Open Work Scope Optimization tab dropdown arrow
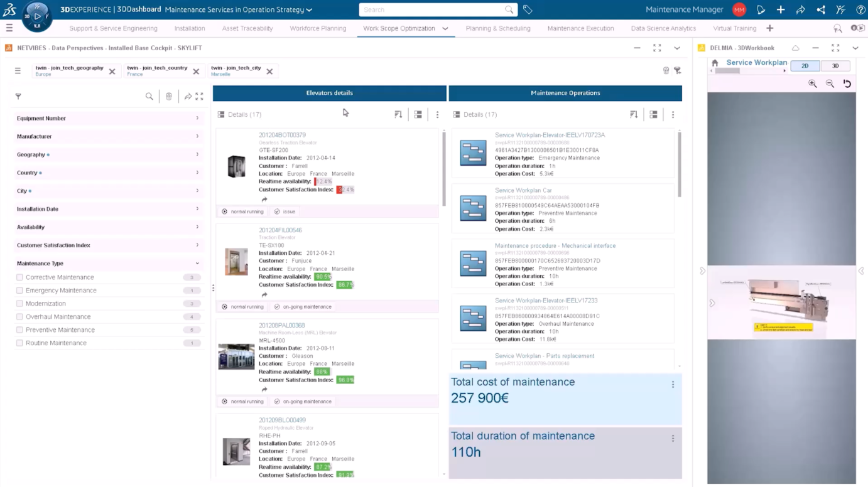Image resolution: width=868 pixels, height=487 pixels. click(x=445, y=29)
